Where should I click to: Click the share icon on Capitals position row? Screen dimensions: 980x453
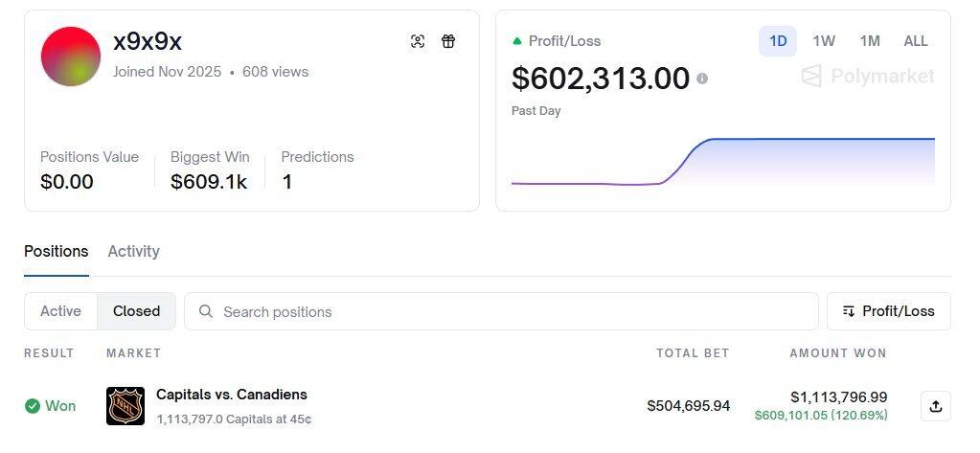935,406
